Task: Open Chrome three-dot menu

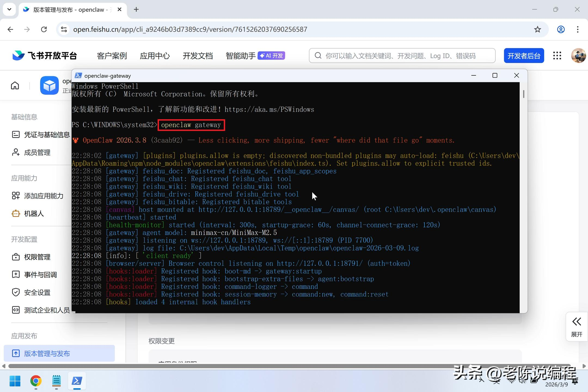Action: click(578, 29)
